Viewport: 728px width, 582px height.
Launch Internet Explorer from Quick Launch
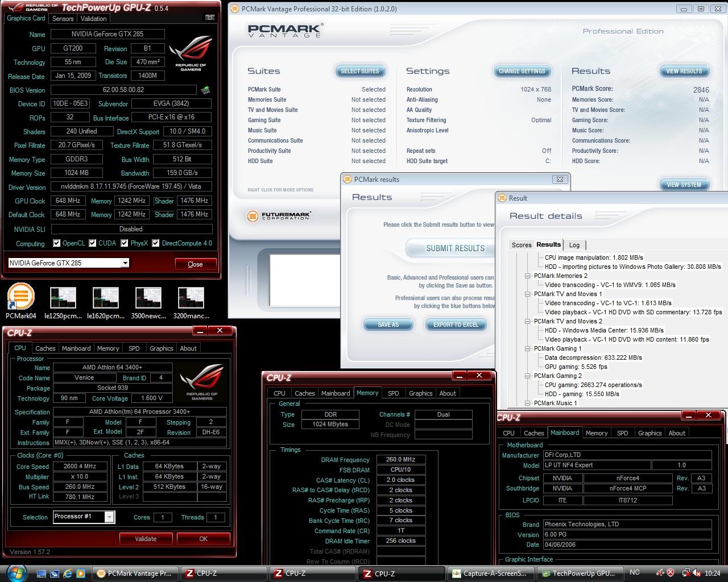click(68, 573)
